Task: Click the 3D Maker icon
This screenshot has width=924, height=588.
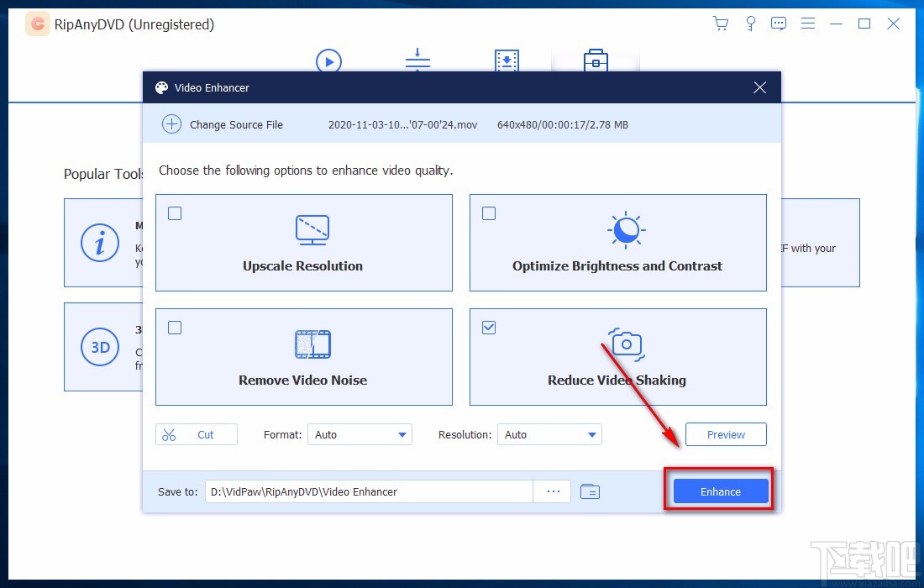Action: [100, 347]
